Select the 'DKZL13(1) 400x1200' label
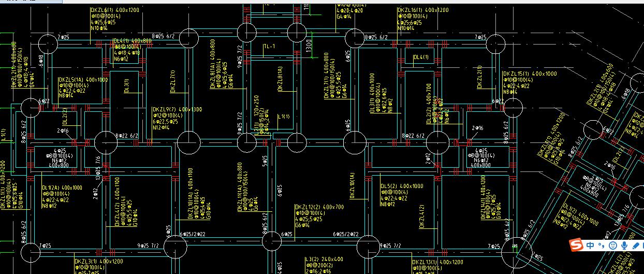644x274 pixels. [438, 262]
